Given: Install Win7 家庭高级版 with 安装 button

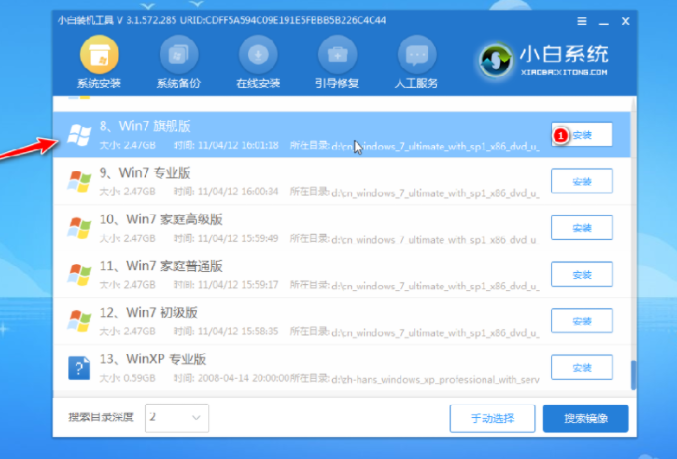Looking at the screenshot, I should pos(582,228).
